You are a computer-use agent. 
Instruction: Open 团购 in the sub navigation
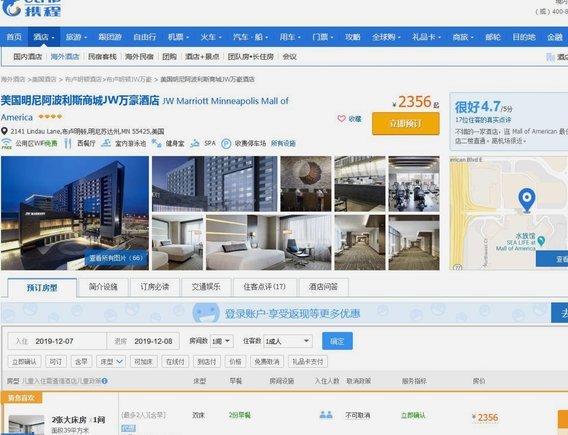click(169, 57)
